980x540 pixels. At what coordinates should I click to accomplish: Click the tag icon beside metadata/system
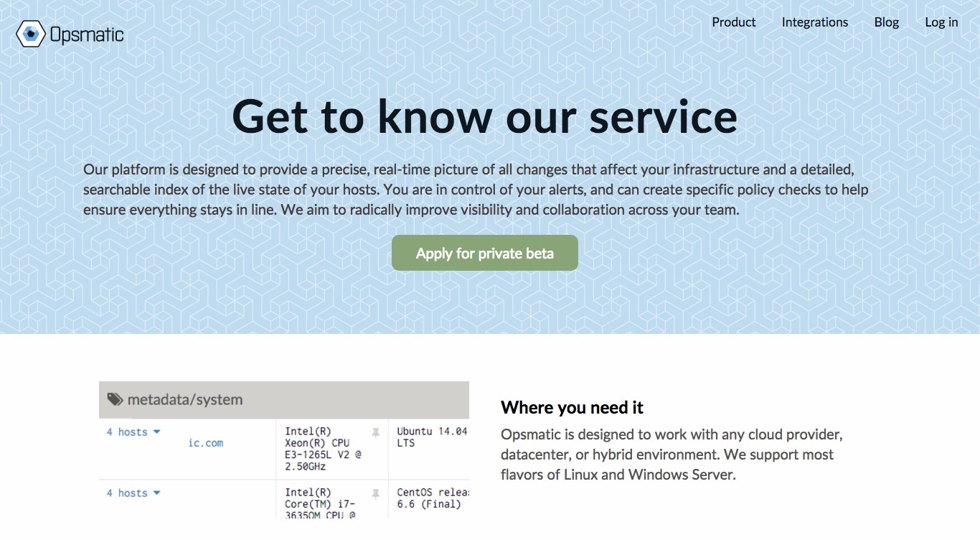coord(115,399)
